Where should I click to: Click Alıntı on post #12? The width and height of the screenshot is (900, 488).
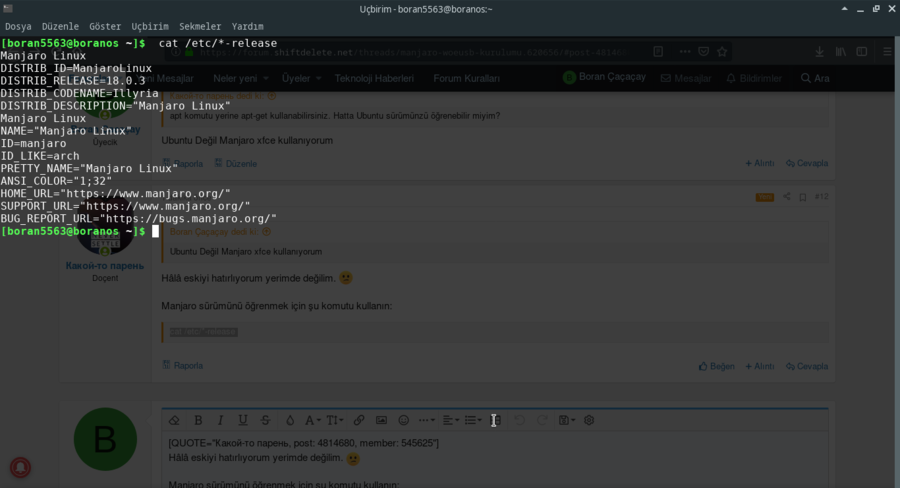759,366
